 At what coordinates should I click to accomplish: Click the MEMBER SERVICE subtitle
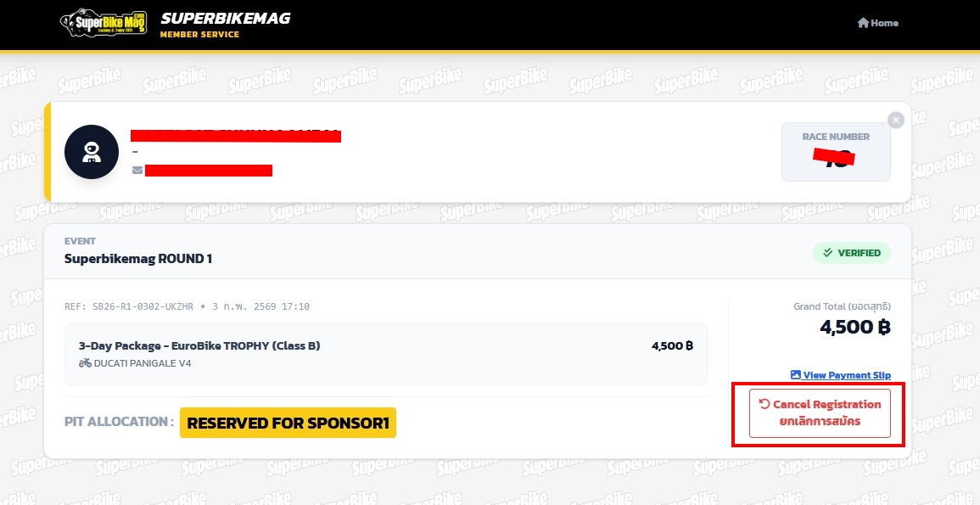pyautogui.click(x=199, y=35)
